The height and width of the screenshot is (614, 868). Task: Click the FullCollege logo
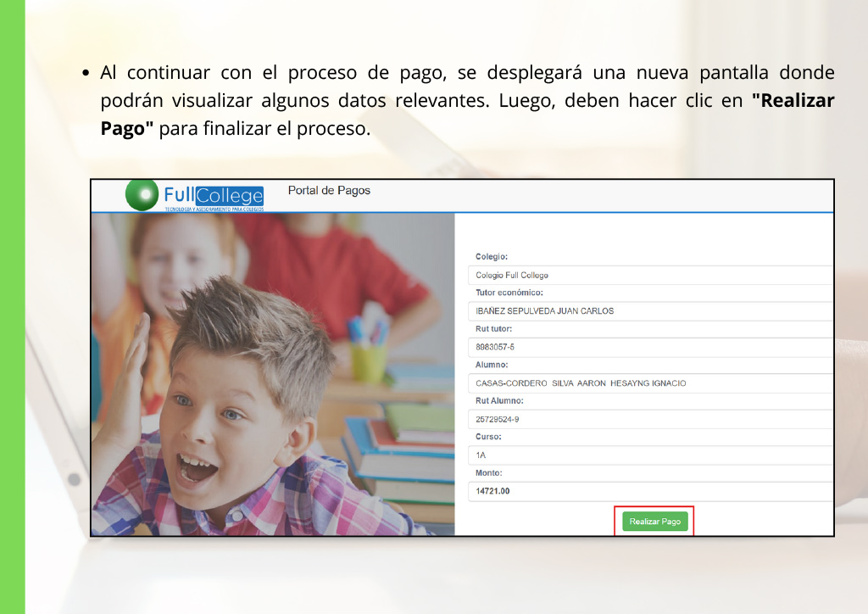[x=195, y=195]
